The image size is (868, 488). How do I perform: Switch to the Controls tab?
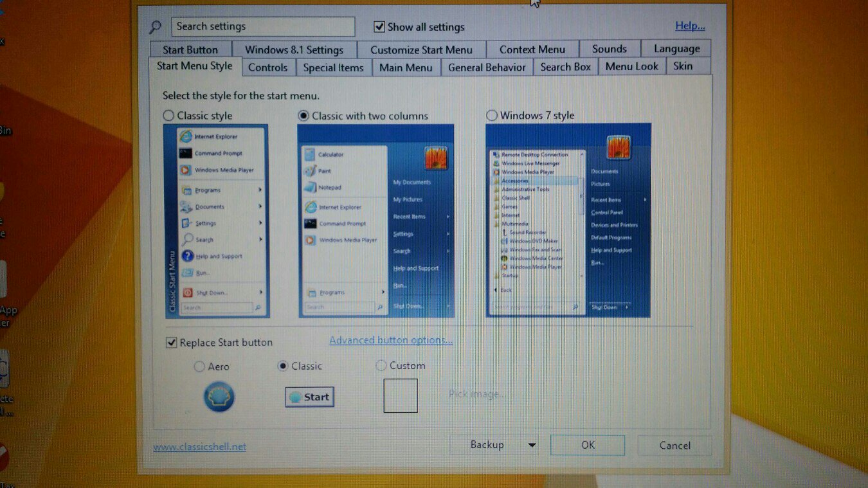point(267,68)
